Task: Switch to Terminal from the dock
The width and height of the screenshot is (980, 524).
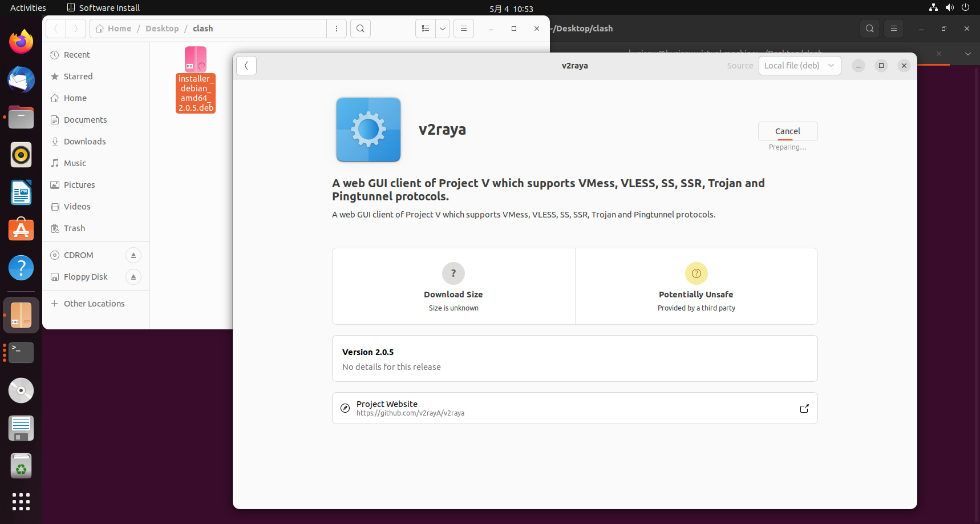Action: 21,353
